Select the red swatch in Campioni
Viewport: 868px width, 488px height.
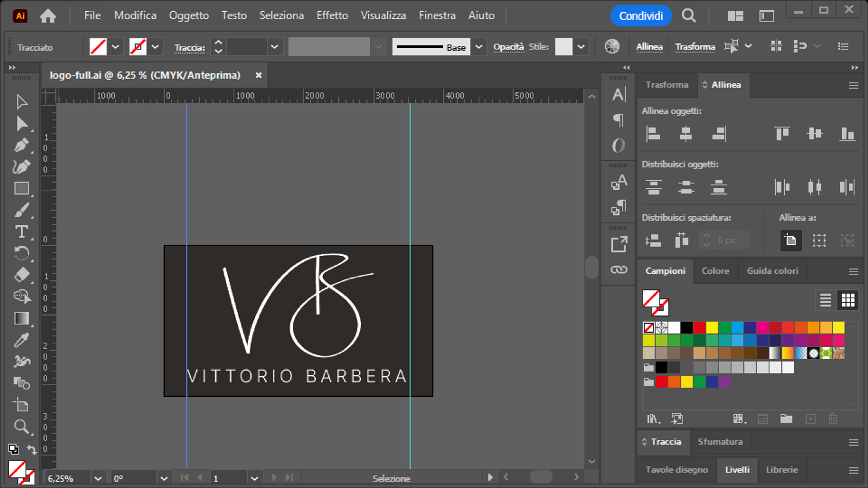(699, 327)
